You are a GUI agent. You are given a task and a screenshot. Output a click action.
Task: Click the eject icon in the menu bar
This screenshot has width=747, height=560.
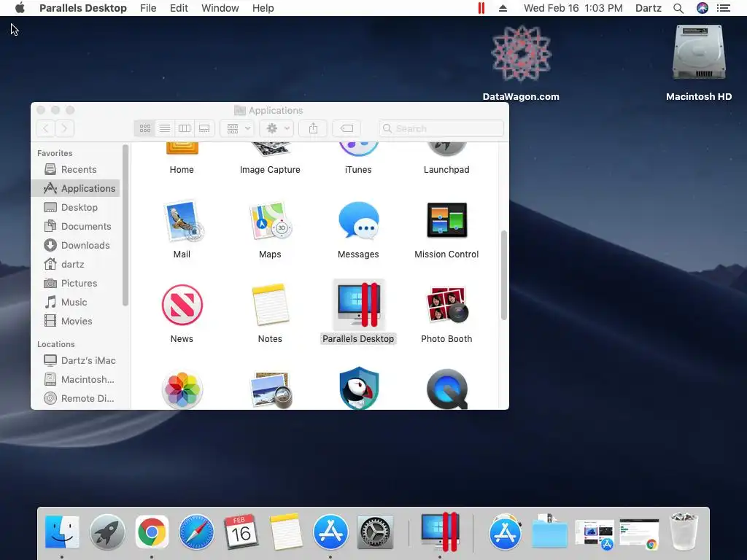[503, 8]
